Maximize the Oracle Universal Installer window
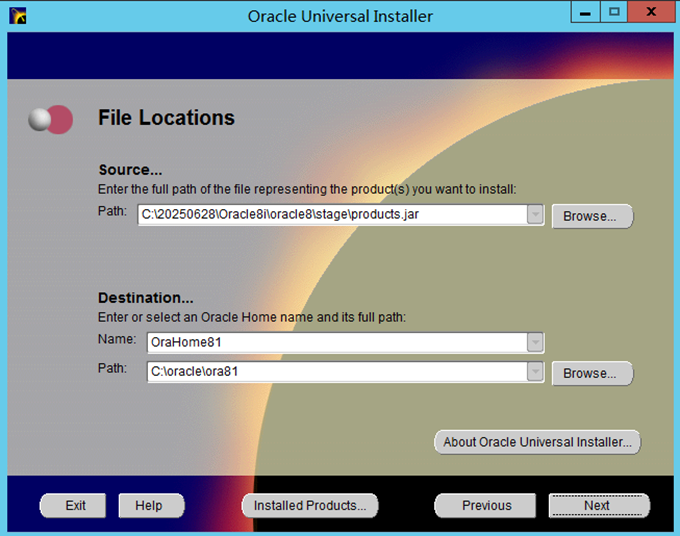The width and height of the screenshot is (680, 536). [614, 12]
